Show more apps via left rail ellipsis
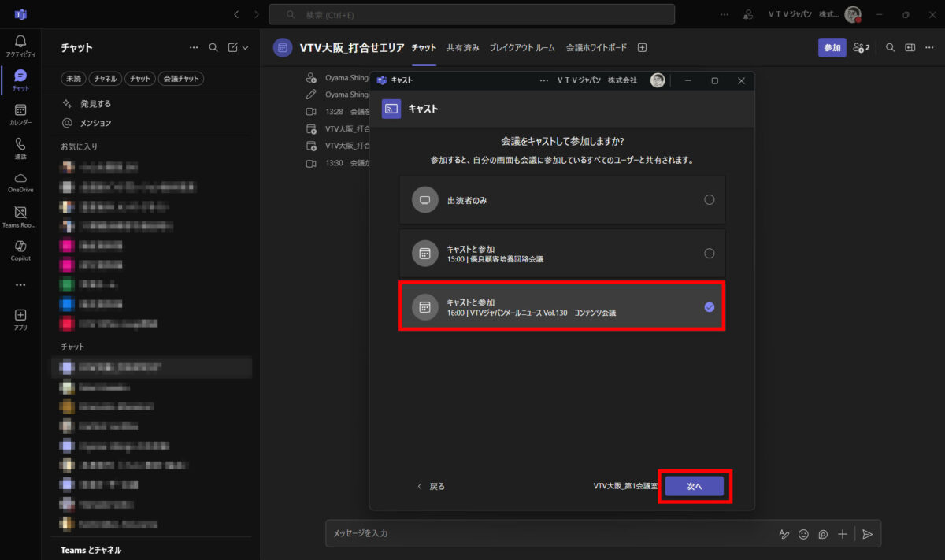This screenshot has height=560, width=945. [20, 285]
